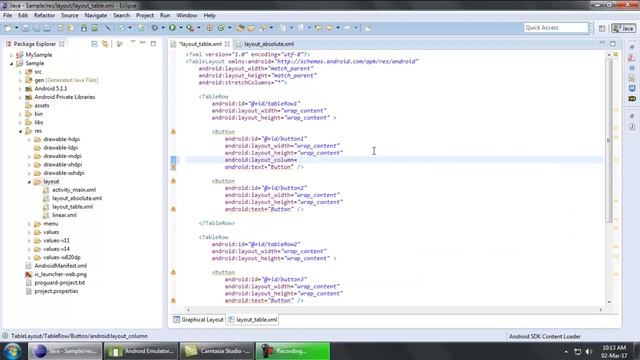Click the green Run button
The height and width of the screenshot is (360, 640).
point(172,28)
